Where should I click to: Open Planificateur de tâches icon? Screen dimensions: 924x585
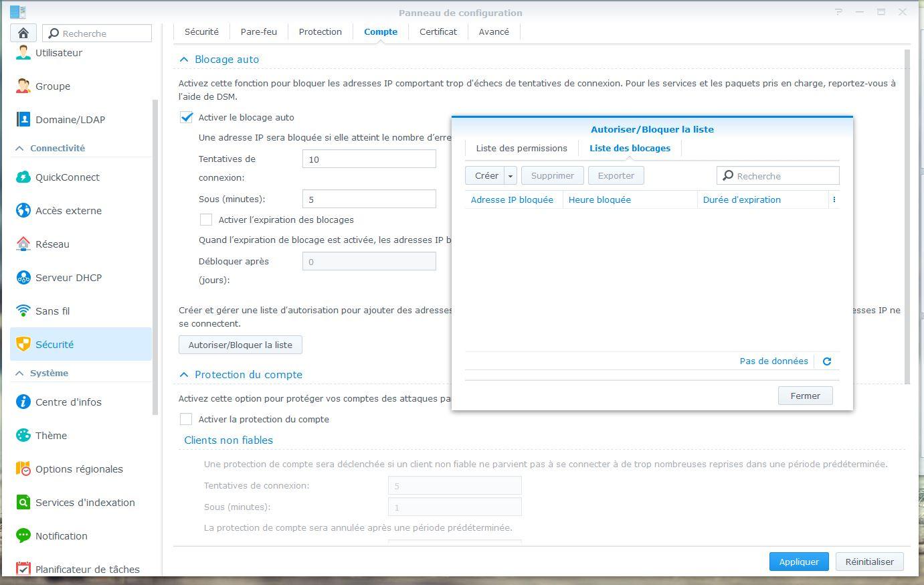click(23, 569)
